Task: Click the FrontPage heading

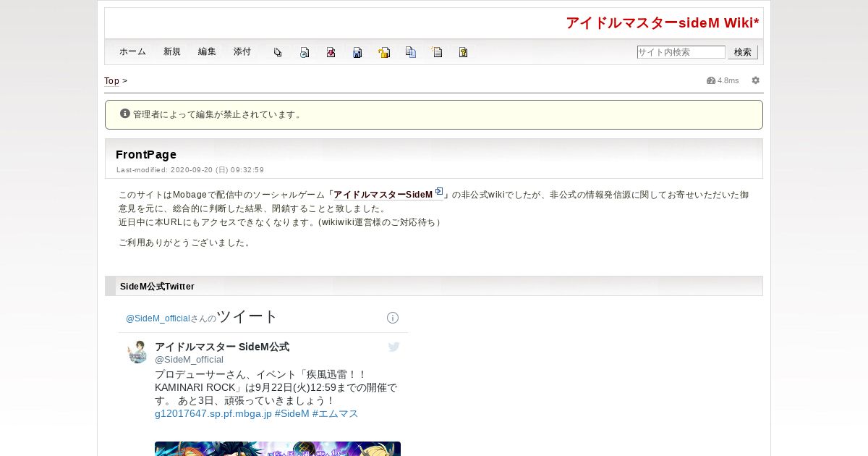Action: [x=146, y=154]
